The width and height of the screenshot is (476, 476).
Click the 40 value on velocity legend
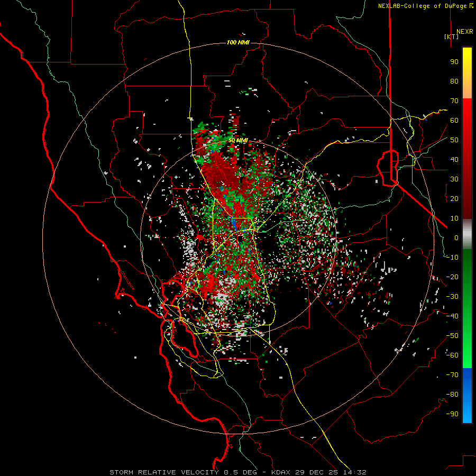(x=454, y=159)
